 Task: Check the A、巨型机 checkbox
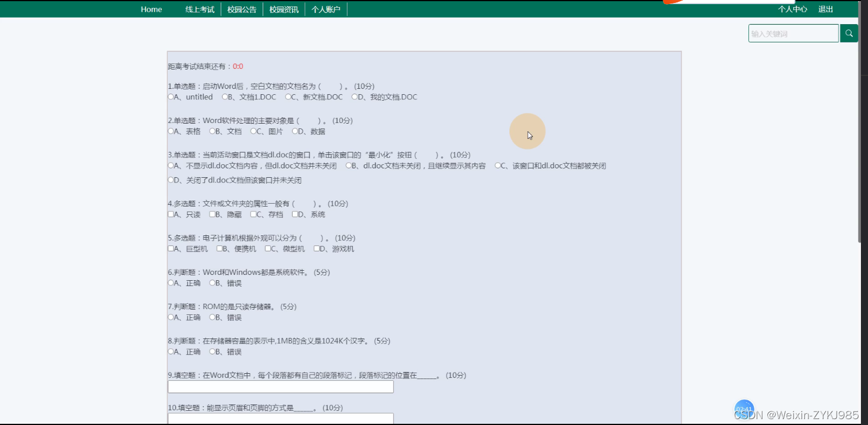coord(171,248)
